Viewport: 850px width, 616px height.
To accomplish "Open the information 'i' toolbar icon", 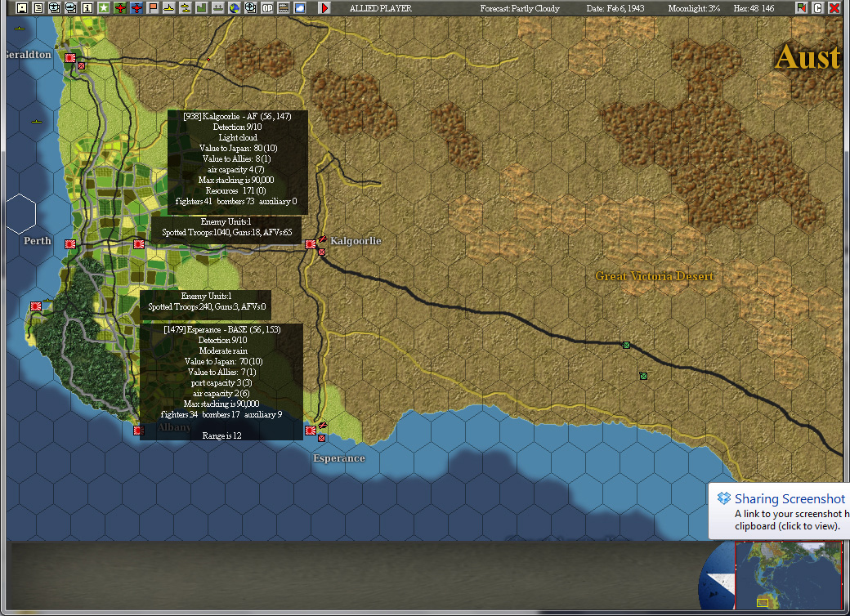I will coord(87,7).
